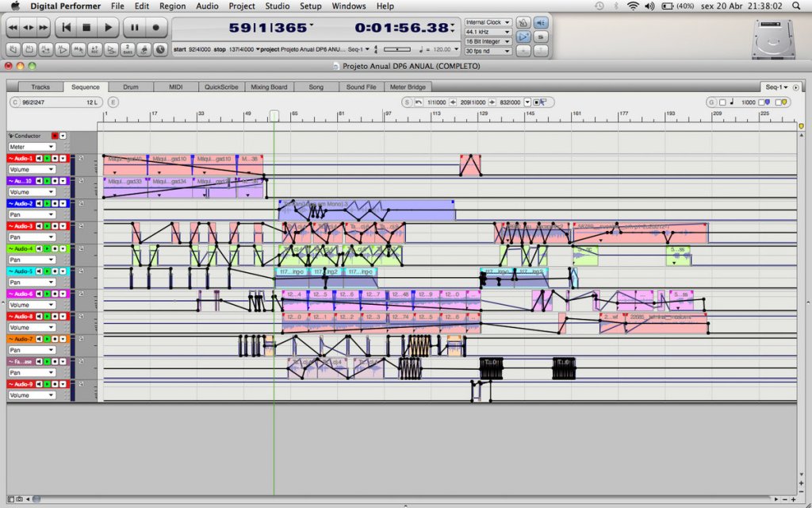Open the 44.1 kHz sample rate dropdown

pos(488,32)
